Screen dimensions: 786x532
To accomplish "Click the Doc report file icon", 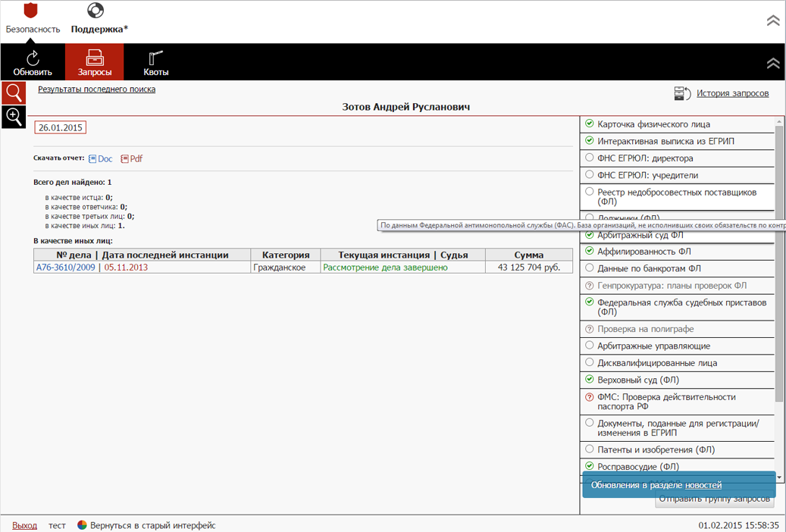I will [x=92, y=159].
